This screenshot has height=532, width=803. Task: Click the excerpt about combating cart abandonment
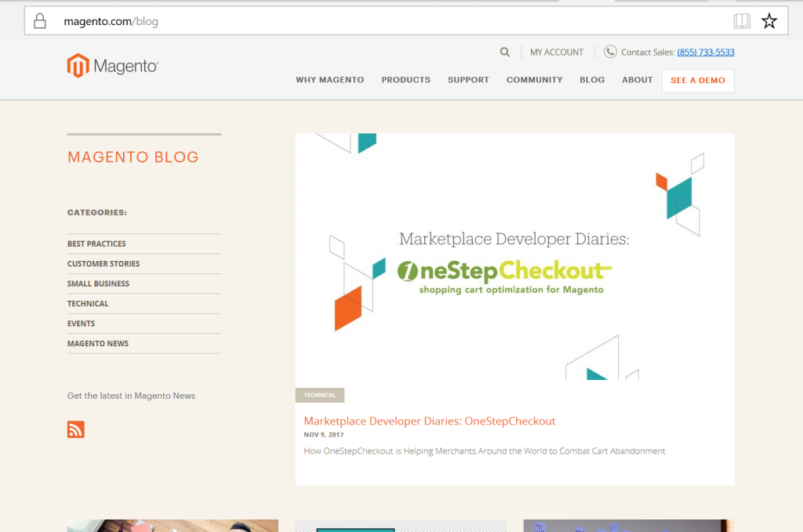[485, 451]
